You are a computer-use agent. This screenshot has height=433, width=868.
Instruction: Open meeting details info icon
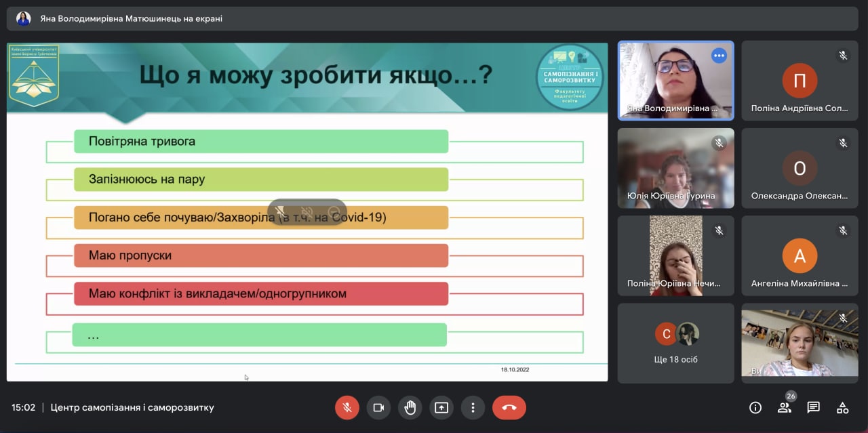755,407
